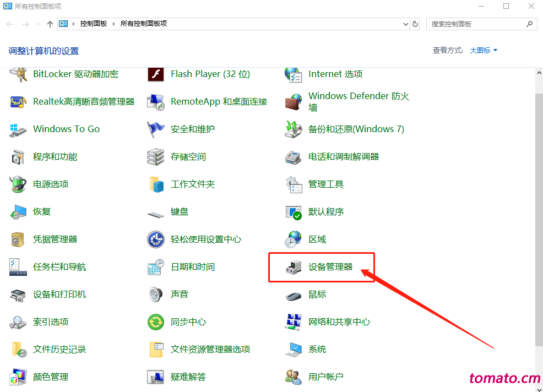Open the Internet 选项 globe icon

[x=294, y=74]
